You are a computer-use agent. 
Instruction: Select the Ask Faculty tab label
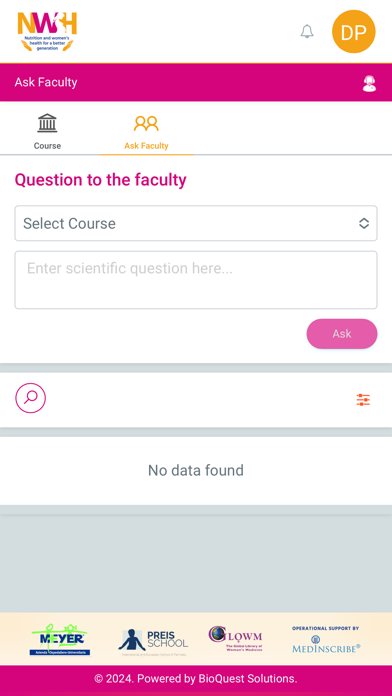[x=147, y=146]
